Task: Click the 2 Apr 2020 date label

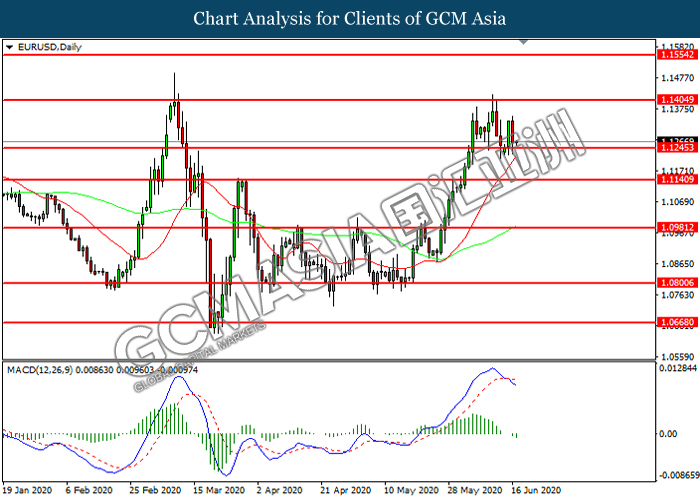Action: pyautogui.click(x=280, y=490)
